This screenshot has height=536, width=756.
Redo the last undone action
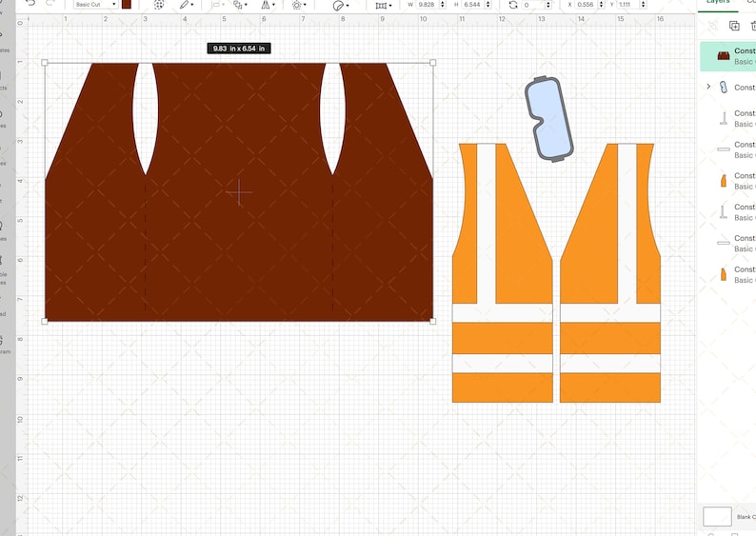tap(50, 4)
